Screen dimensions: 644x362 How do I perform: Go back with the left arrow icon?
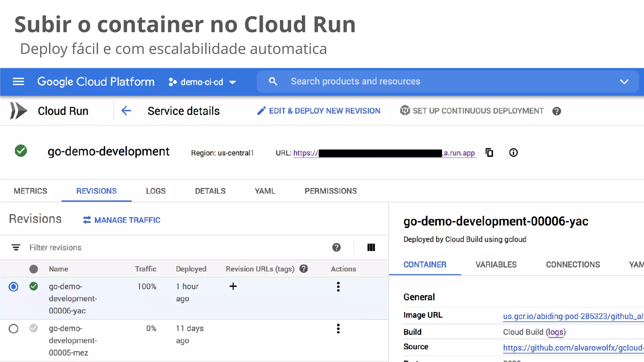[126, 111]
